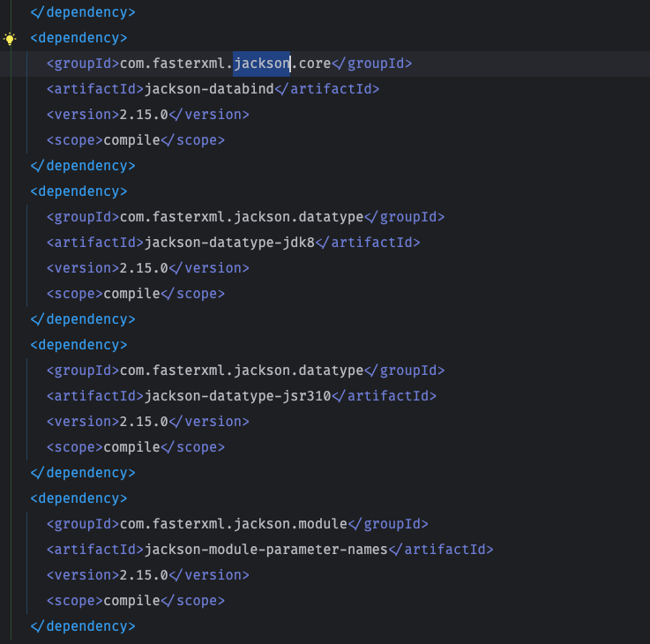Screen dimensions: 650x644
Task: Click the version 2.15.0 under jackson-datatype-jdk8
Action: 144,268
